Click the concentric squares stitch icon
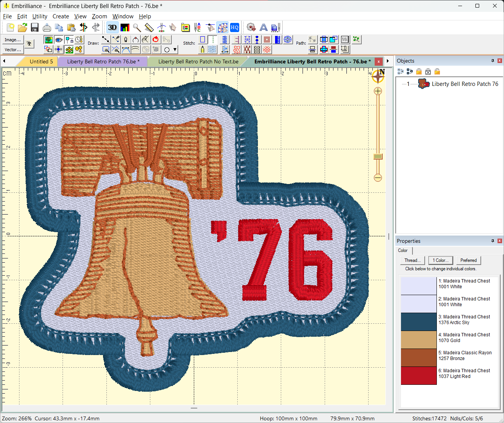The width and height of the screenshot is (504, 423). pos(267,40)
